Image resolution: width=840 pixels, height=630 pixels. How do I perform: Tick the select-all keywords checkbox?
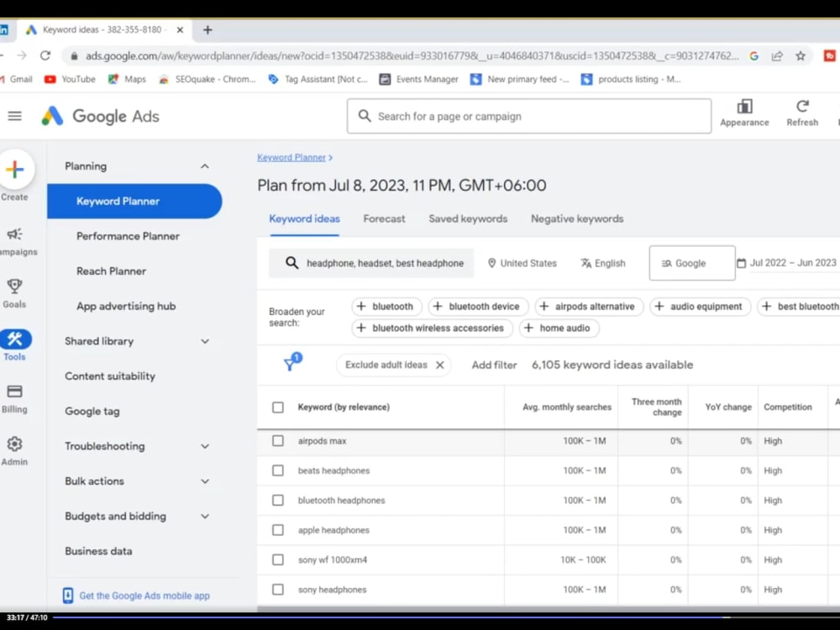pyautogui.click(x=277, y=407)
